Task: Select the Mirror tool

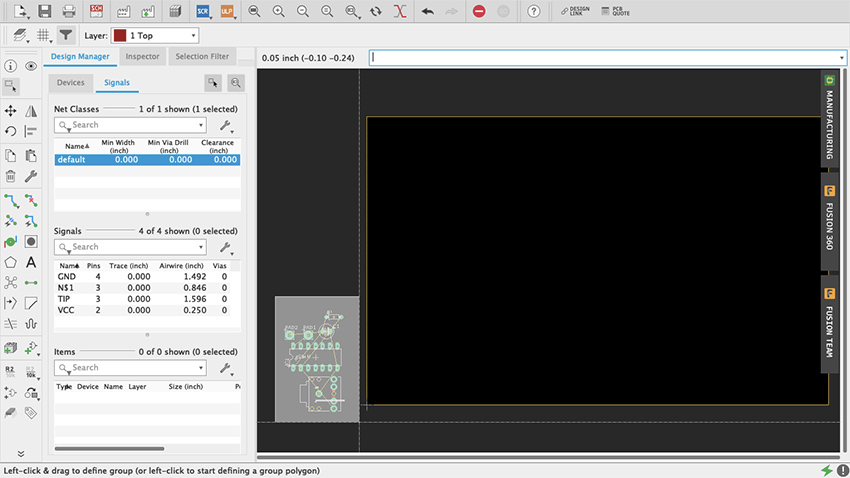Action: tap(31, 111)
